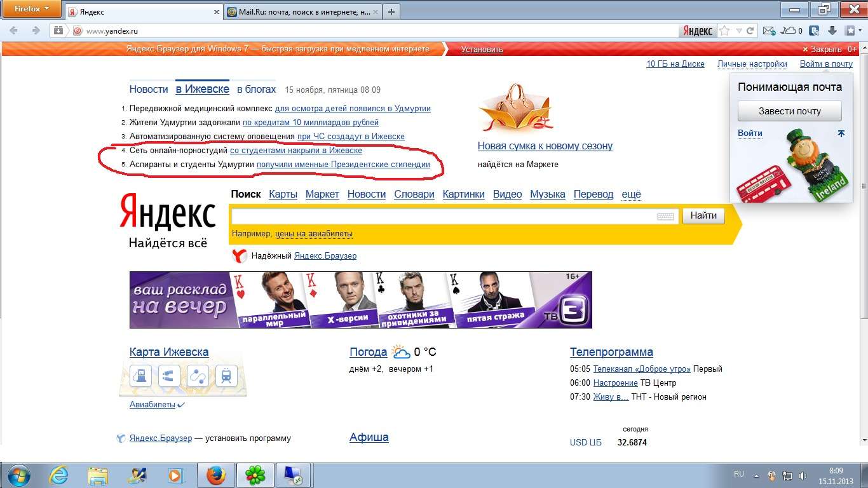
Task: Click the mail envelope icon in Firefox toolbar
Action: click(x=769, y=30)
